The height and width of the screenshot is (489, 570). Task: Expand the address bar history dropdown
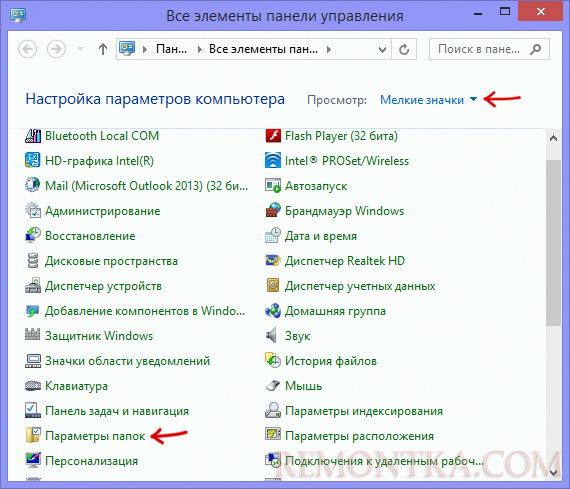tap(382, 49)
